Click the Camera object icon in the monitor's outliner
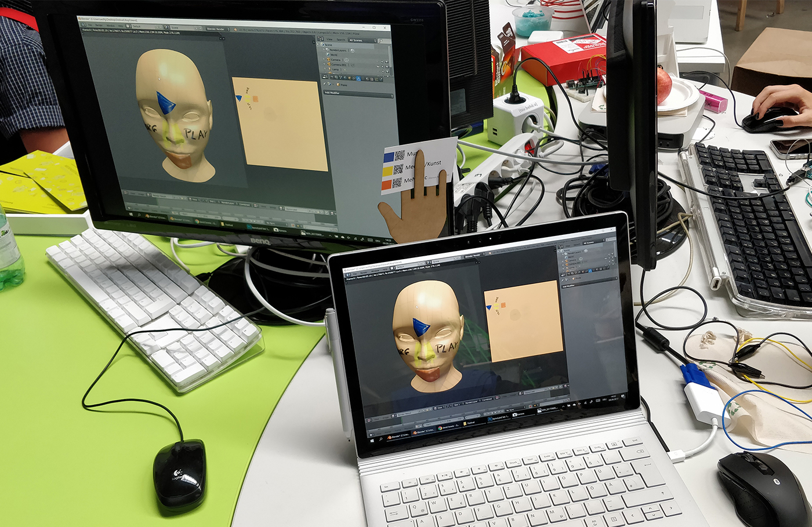The width and height of the screenshot is (812, 527). [x=329, y=59]
